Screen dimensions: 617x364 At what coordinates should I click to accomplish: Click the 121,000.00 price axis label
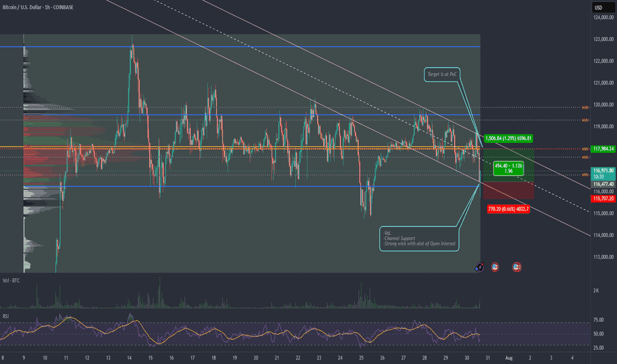click(x=603, y=83)
